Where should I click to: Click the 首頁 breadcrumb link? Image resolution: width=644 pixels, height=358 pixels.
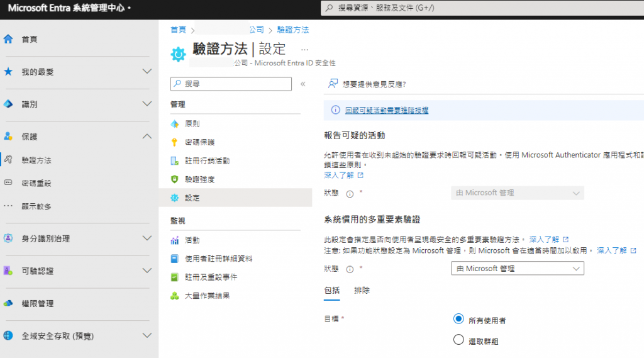pyautogui.click(x=178, y=30)
